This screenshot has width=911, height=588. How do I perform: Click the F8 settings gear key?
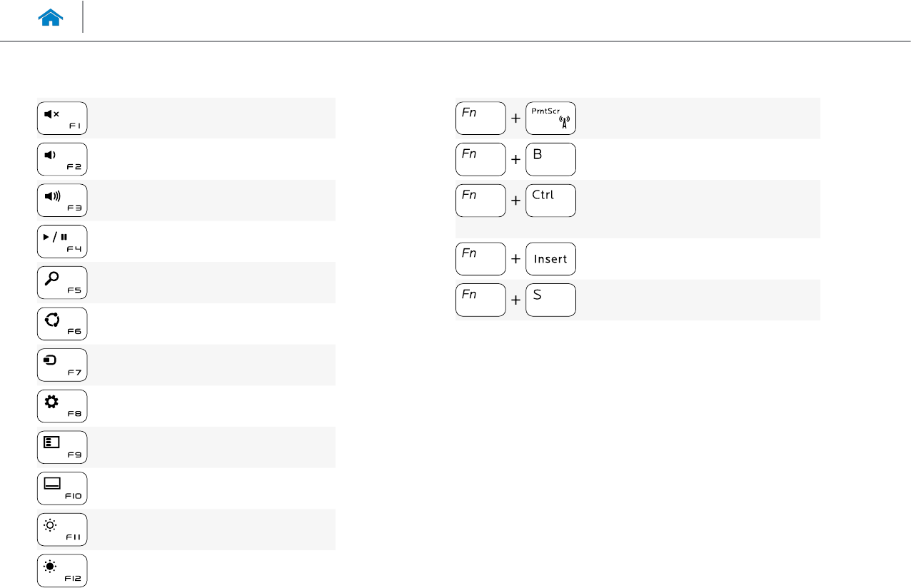[x=62, y=406]
